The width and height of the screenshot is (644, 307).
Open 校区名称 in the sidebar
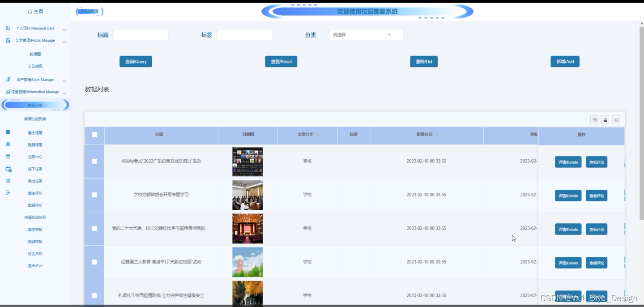click(x=35, y=254)
